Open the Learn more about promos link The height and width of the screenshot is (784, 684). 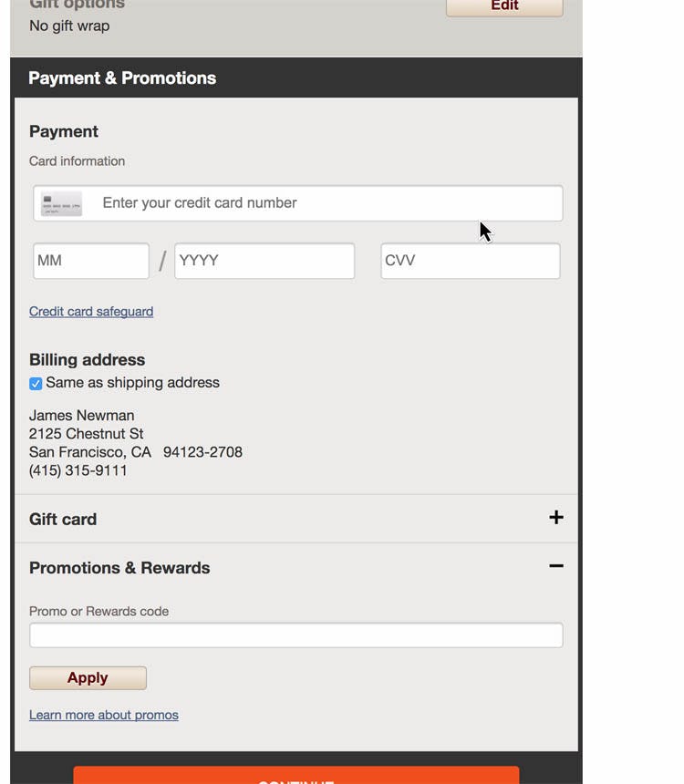(x=104, y=716)
